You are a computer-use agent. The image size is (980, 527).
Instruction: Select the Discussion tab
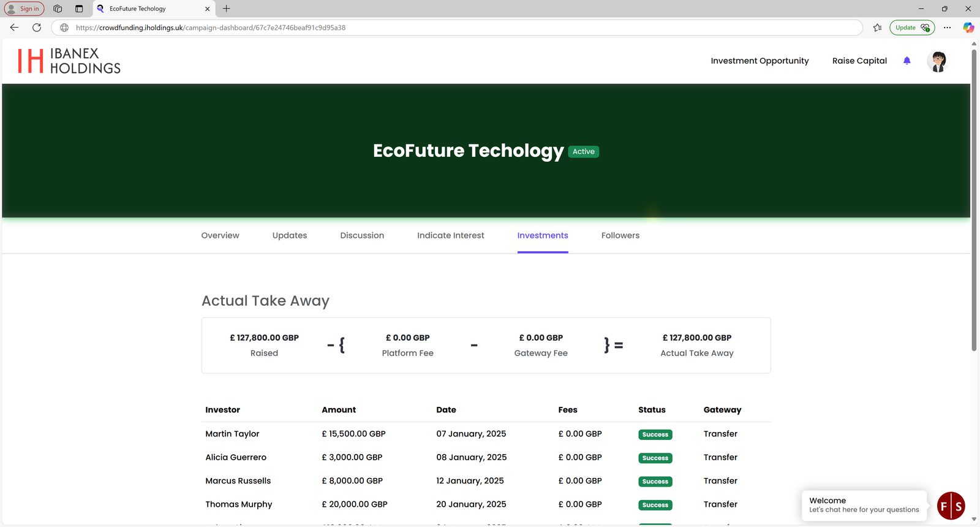(362, 235)
